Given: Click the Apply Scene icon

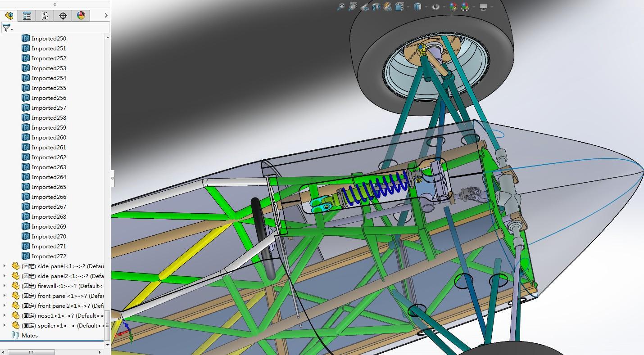Looking at the screenshot, I should 465,7.
